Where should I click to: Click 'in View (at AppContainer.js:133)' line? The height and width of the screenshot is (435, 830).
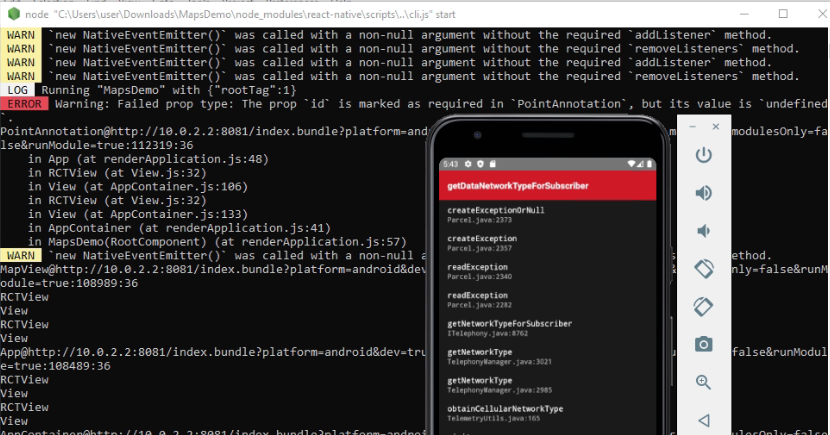[x=138, y=214]
